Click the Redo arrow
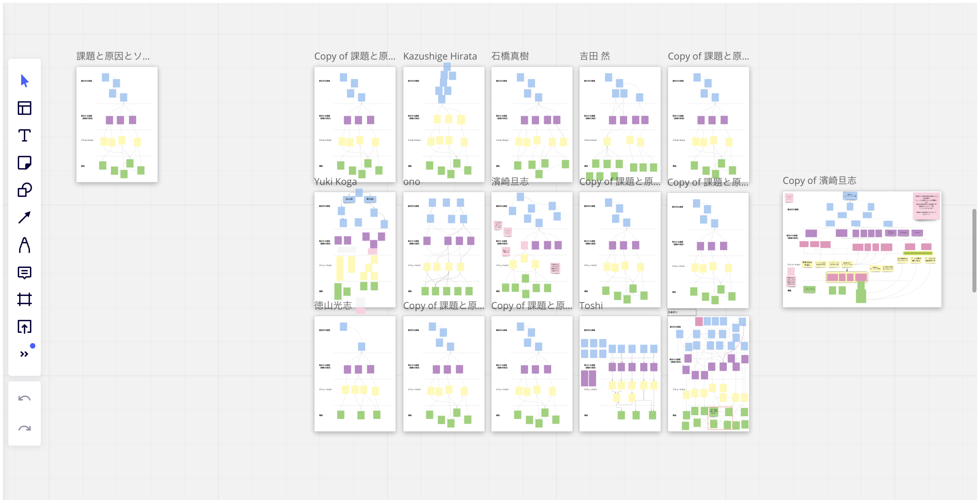Viewport: 980px width, 503px height. pyautogui.click(x=24, y=429)
